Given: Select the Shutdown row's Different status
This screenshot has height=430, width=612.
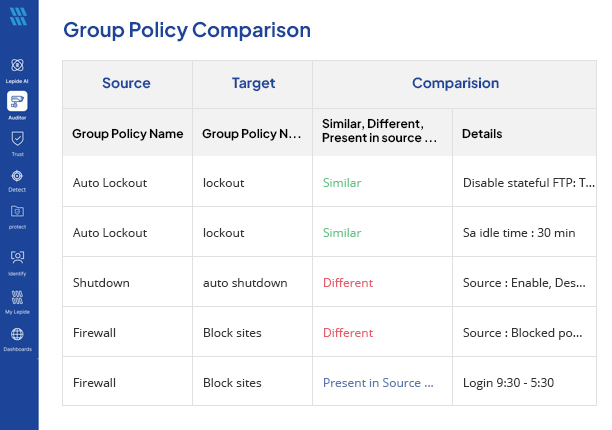Looking at the screenshot, I should pos(348,283).
